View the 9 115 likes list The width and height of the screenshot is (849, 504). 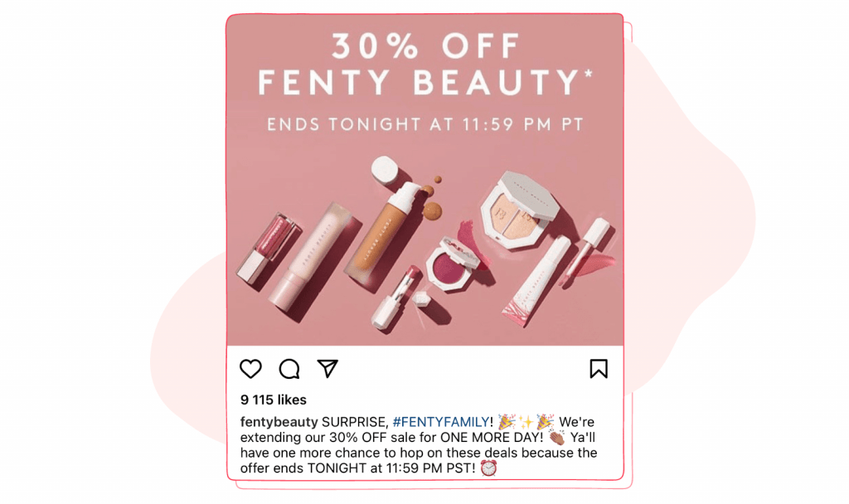coord(274,400)
